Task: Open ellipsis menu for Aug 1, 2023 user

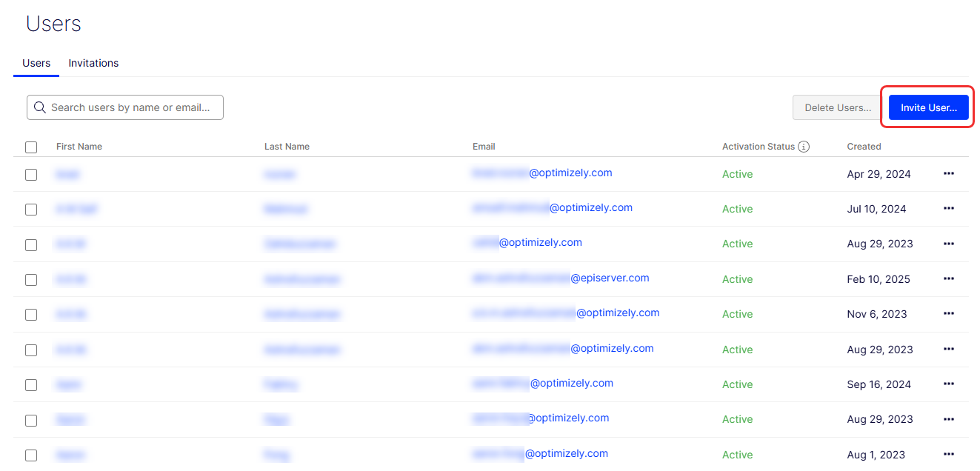Action: tap(948, 454)
